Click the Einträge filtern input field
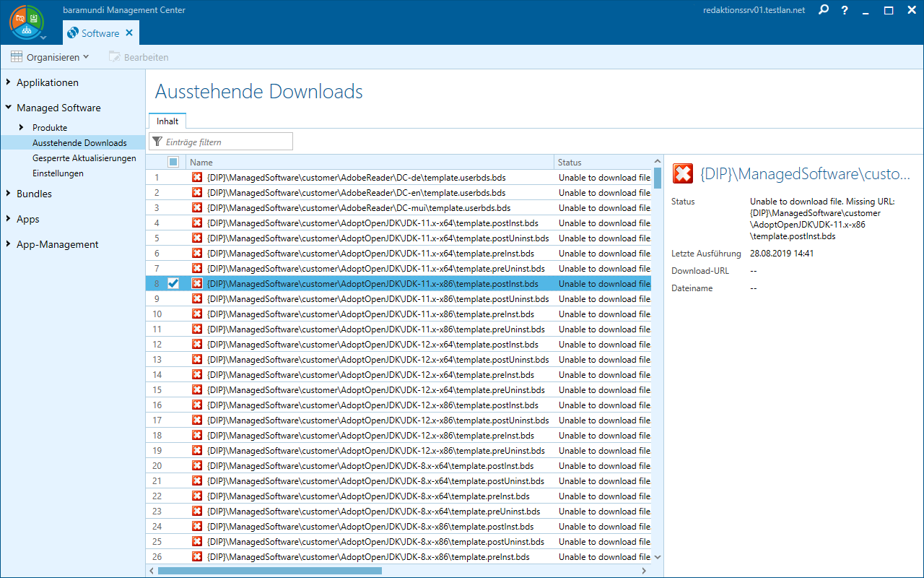 point(227,142)
